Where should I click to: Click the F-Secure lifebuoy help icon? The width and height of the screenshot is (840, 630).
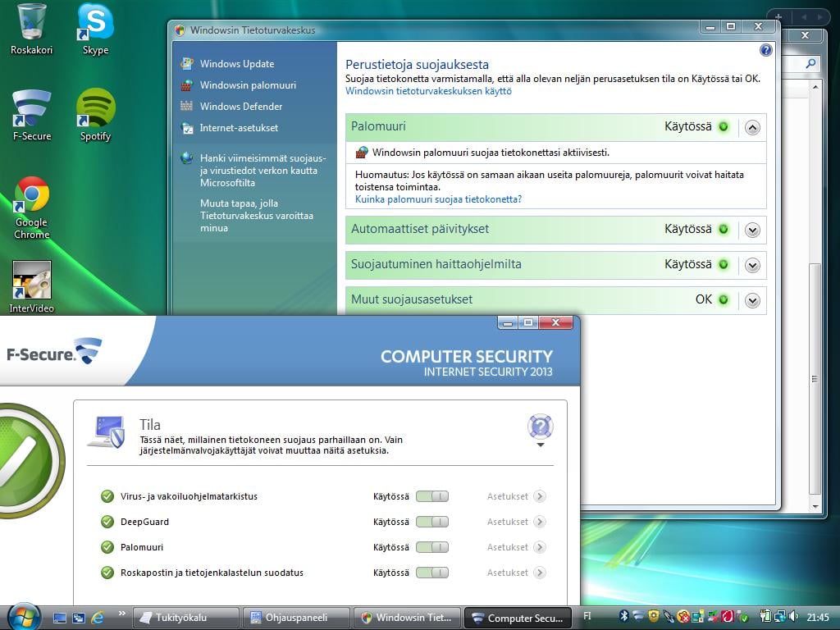(540, 427)
